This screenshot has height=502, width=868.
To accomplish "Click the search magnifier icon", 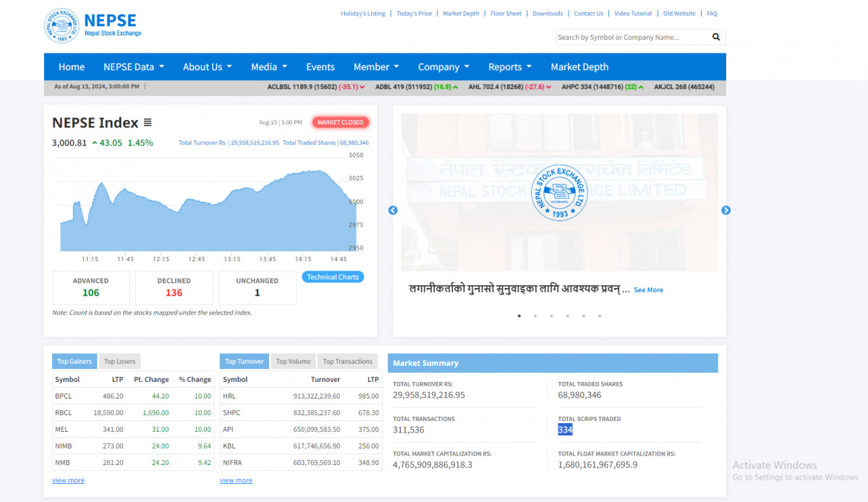I will pos(716,37).
